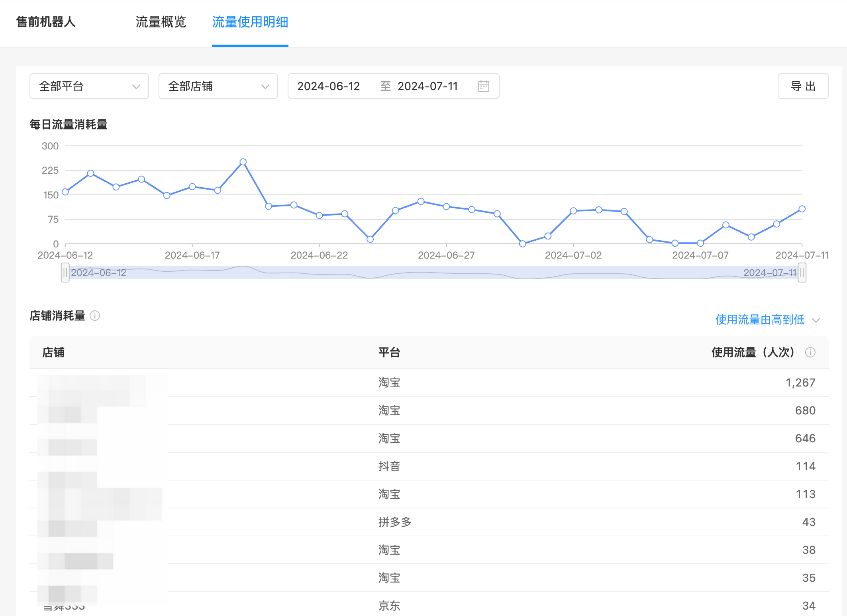Click the 2024-06-22 axis label
Viewport: 847px width, 616px height.
[319, 255]
